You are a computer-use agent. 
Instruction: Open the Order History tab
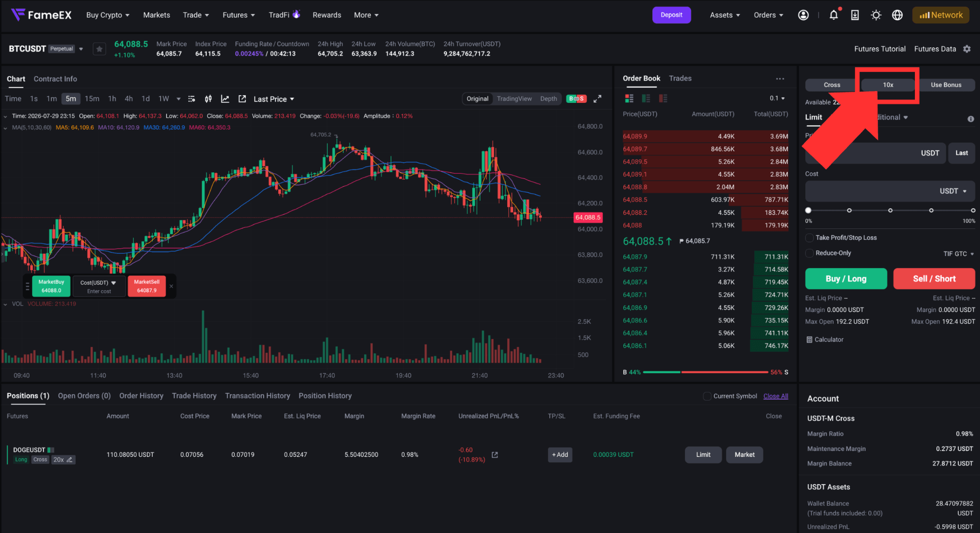[141, 396]
